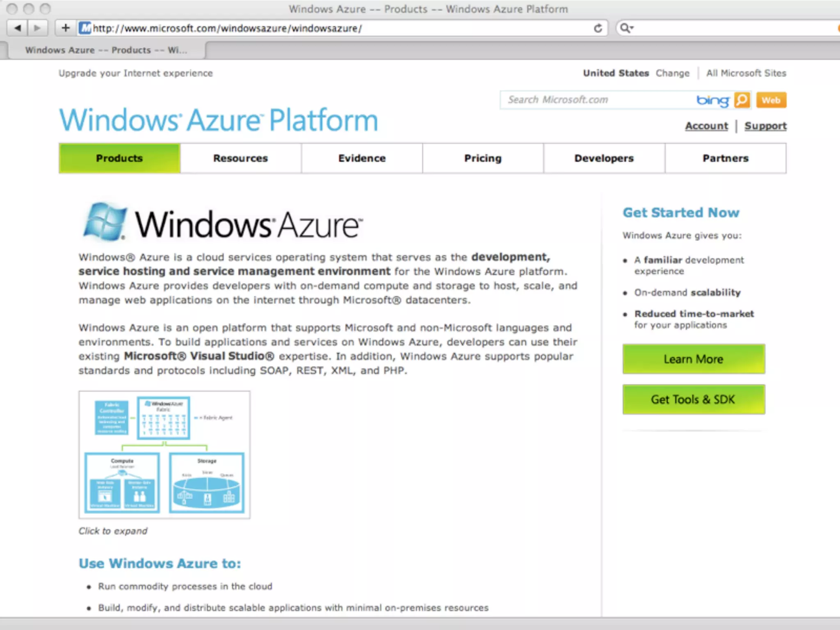Click the Windows Azure flag logo
This screenshot has height=630, width=840.
(x=105, y=222)
